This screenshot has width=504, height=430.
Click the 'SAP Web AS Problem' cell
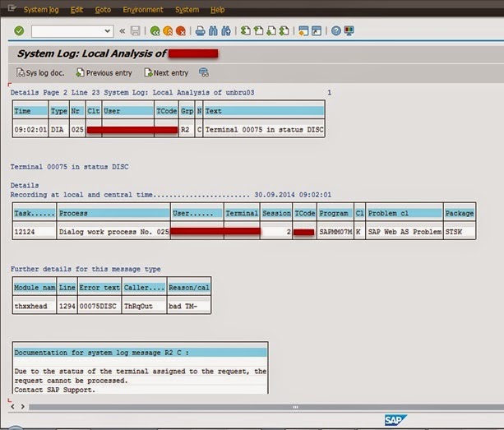405,232
